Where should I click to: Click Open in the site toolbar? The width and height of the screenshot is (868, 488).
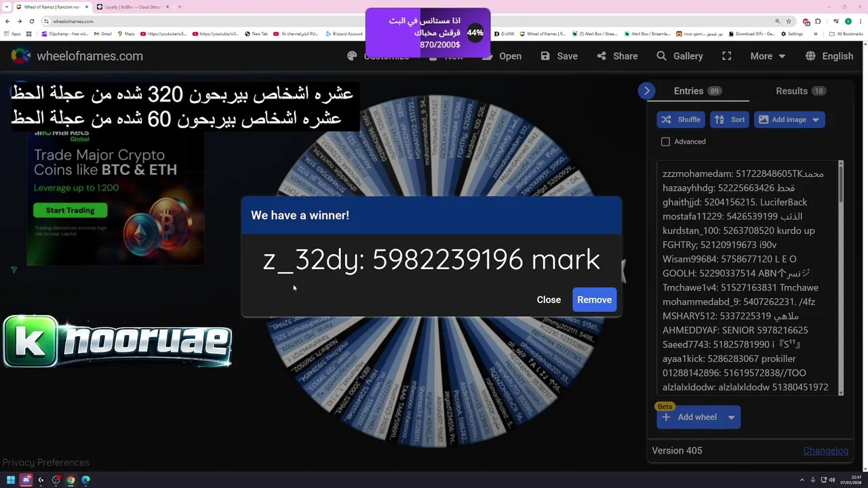[x=502, y=56]
